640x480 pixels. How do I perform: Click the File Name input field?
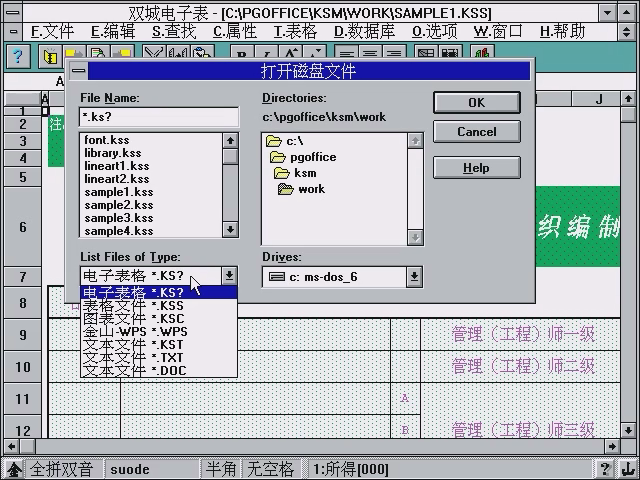coord(159,117)
